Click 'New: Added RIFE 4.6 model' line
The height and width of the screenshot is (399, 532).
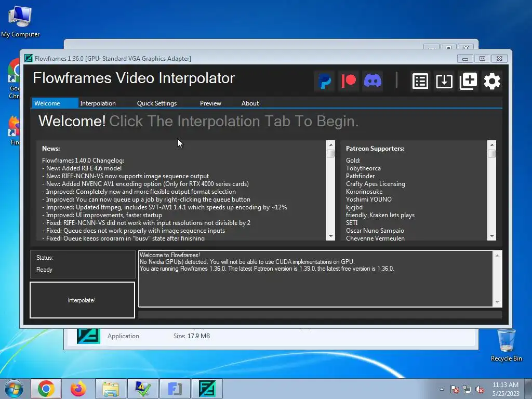[82, 168]
